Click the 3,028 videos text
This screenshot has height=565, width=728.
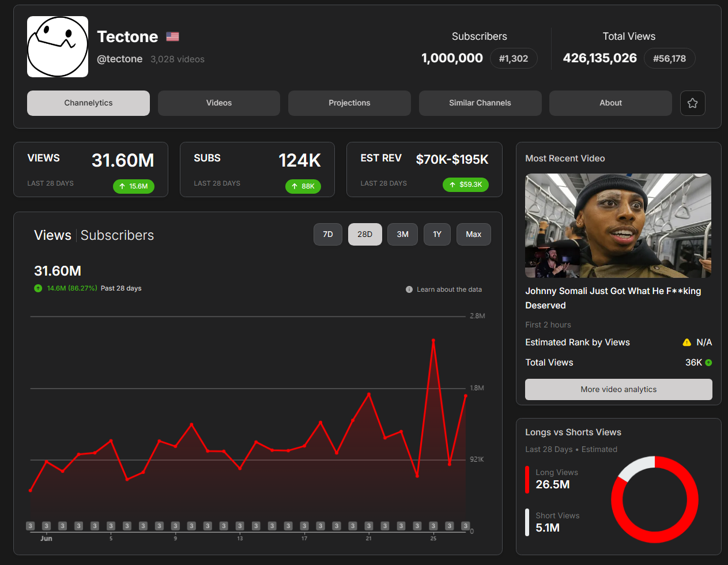(x=178, y=59)
